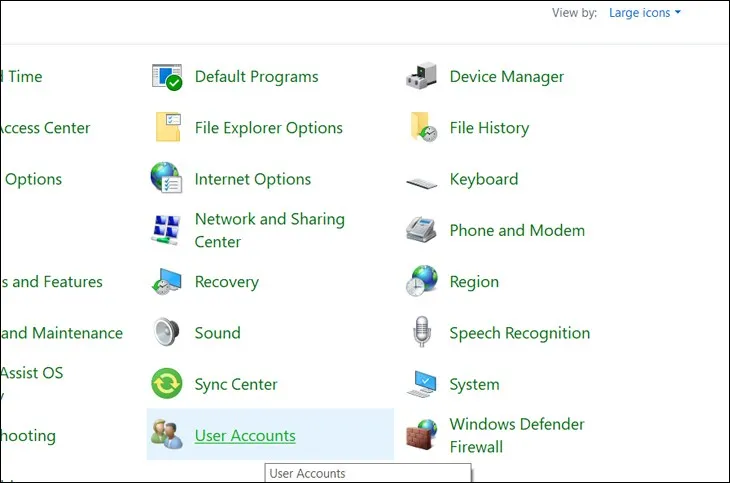Click the File History folder icon
730x483 pixels.
(x=423, y=127)
